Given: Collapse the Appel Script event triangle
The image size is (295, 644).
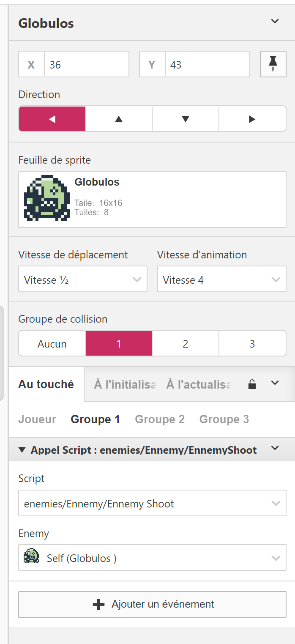Looking at the screenshot, I should [x=22, y=450].
